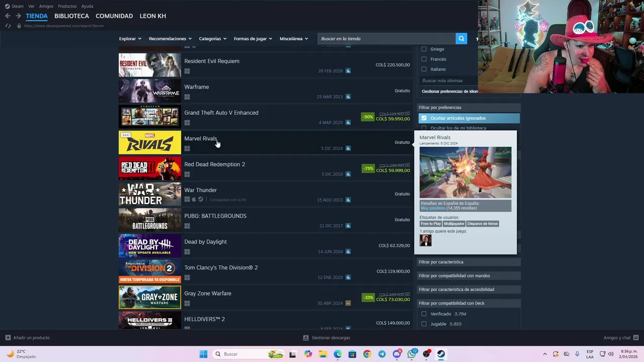Image resolution: width=644 pixels, height=362 pixels.
Task: Reload the page with refresh icon
Action: pyautogui.click(x=9, y=26)
